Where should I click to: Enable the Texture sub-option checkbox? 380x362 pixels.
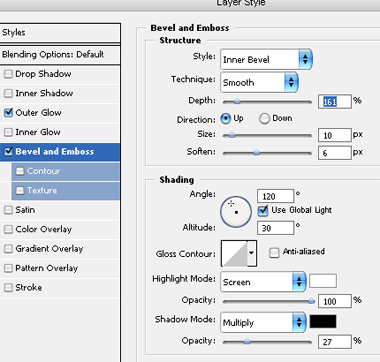point(20,190)
